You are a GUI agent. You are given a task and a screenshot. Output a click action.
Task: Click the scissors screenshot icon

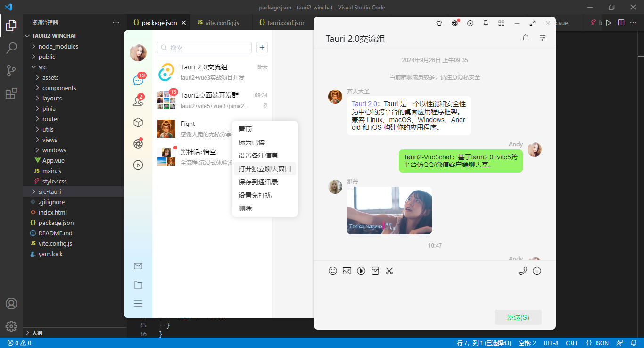click(x=389, y=271)
